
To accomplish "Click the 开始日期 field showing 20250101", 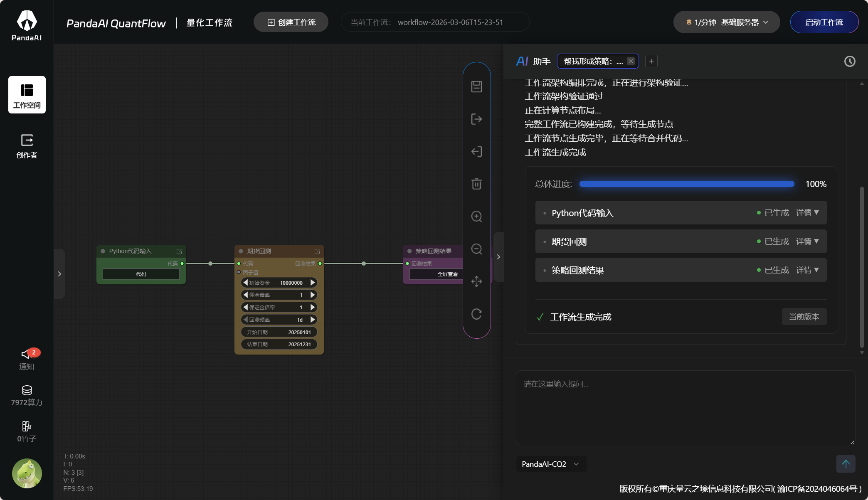I will pos(279,332).
